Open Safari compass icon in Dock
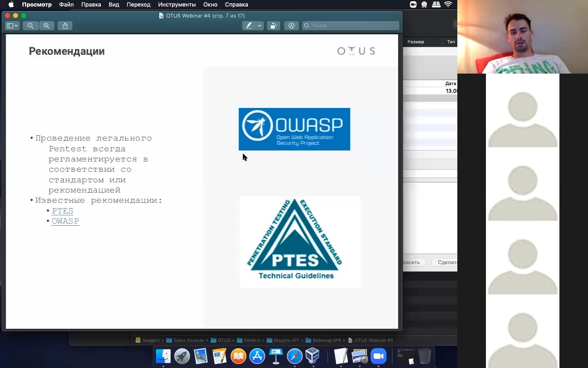 (x=294, y=356)
